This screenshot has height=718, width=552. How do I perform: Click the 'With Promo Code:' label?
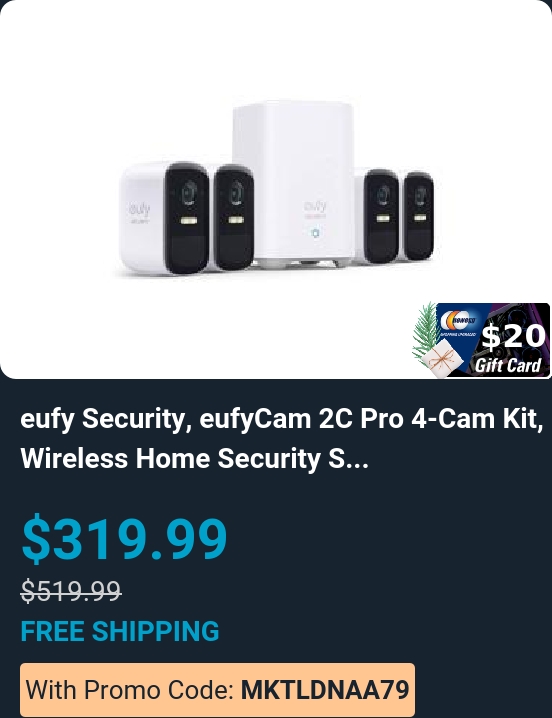131,690
